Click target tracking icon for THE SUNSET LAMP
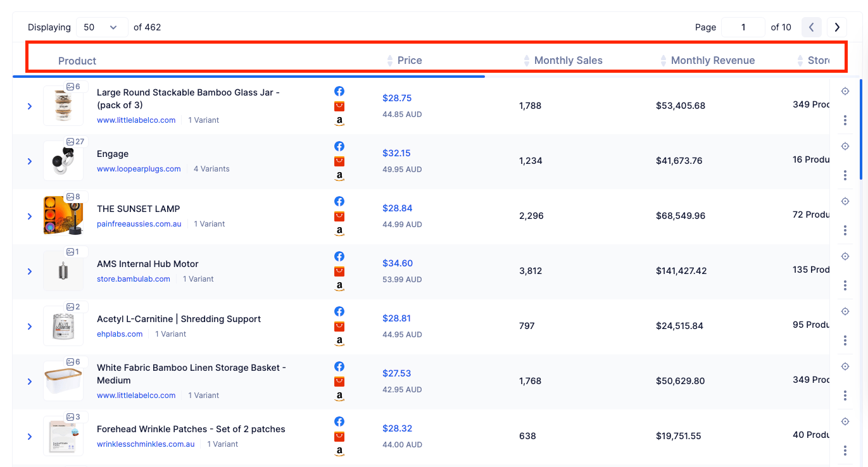 (x=845, y=201)
